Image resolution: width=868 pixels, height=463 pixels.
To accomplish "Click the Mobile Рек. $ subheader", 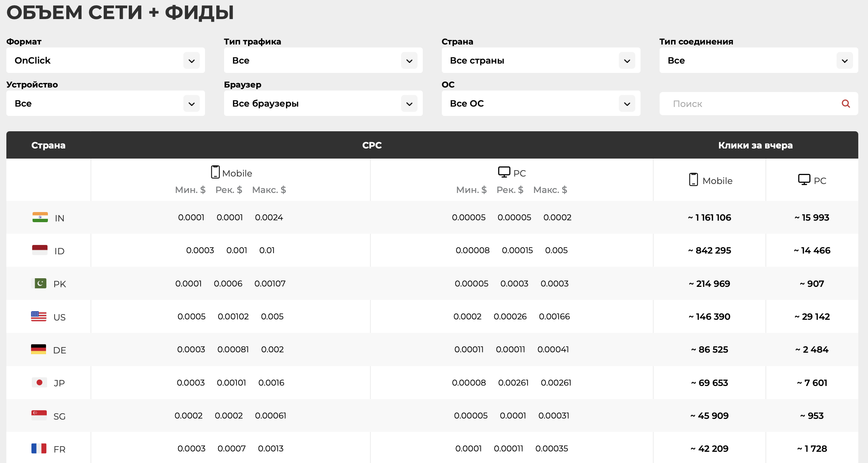I will [x=229, y=190].
